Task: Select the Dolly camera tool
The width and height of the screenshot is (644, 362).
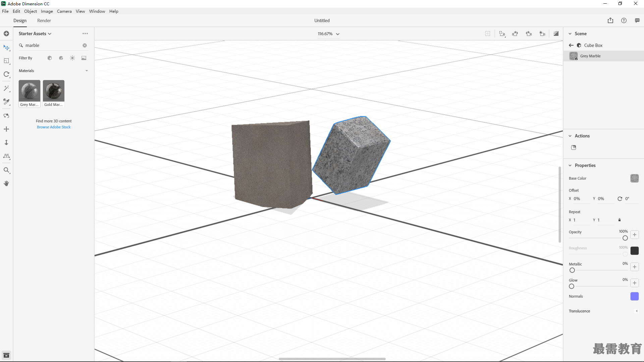Action: (x=6, y=142)
